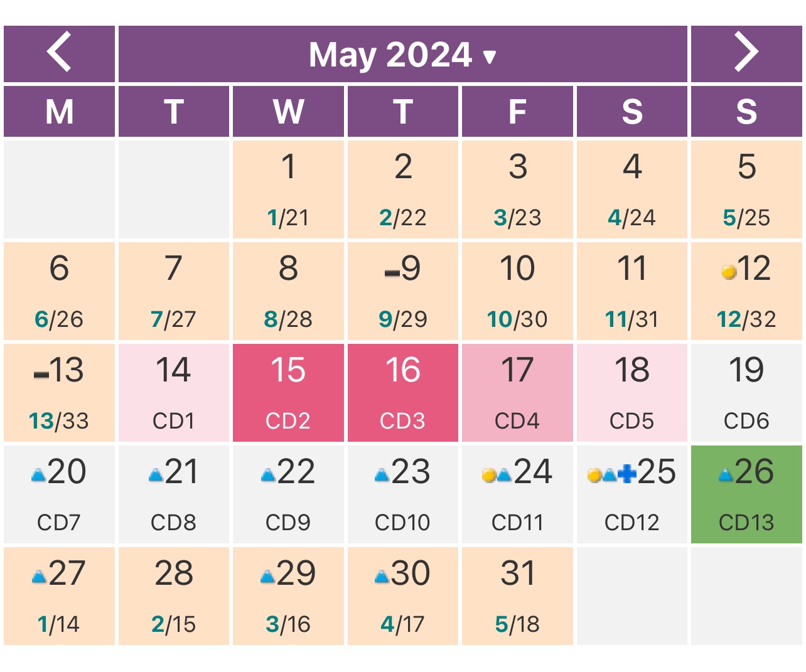Go to the previous month
Image resolution: width=806 pixels, height=672 pixels.
point(59,53)
